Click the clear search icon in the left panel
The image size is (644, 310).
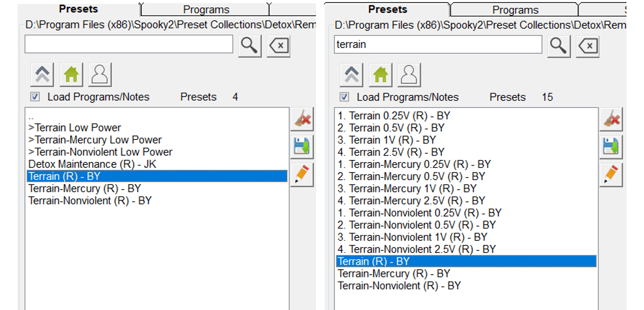(278, 46)
